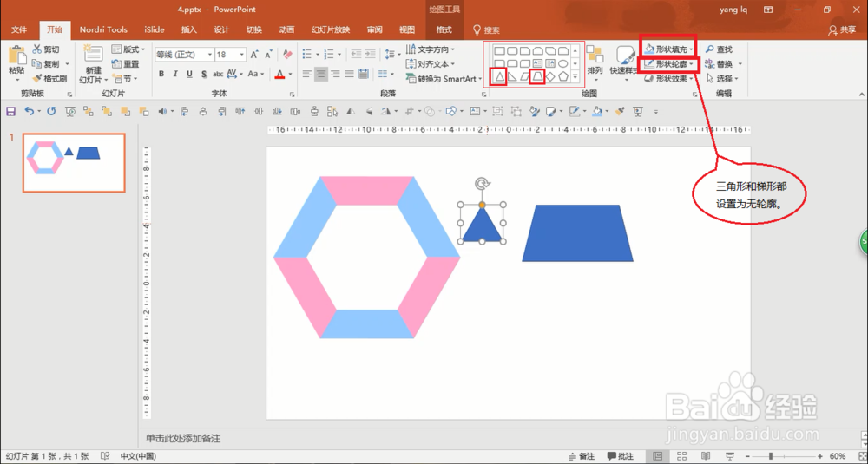This screenshot has height=464, width=868.
Task: Switch to the Design (设计) tab
Action: [x=222, y=29]
